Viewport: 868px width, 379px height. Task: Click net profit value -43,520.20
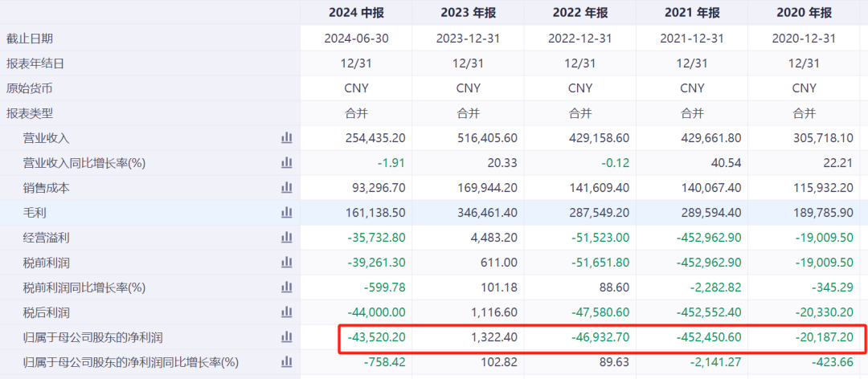pos(376,337)
